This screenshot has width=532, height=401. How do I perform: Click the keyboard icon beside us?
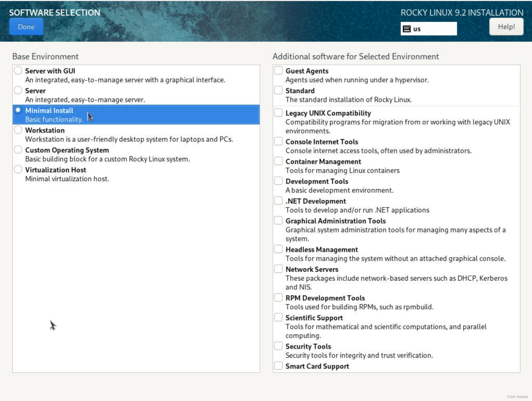pyautogui.click(x=406, y=29)
